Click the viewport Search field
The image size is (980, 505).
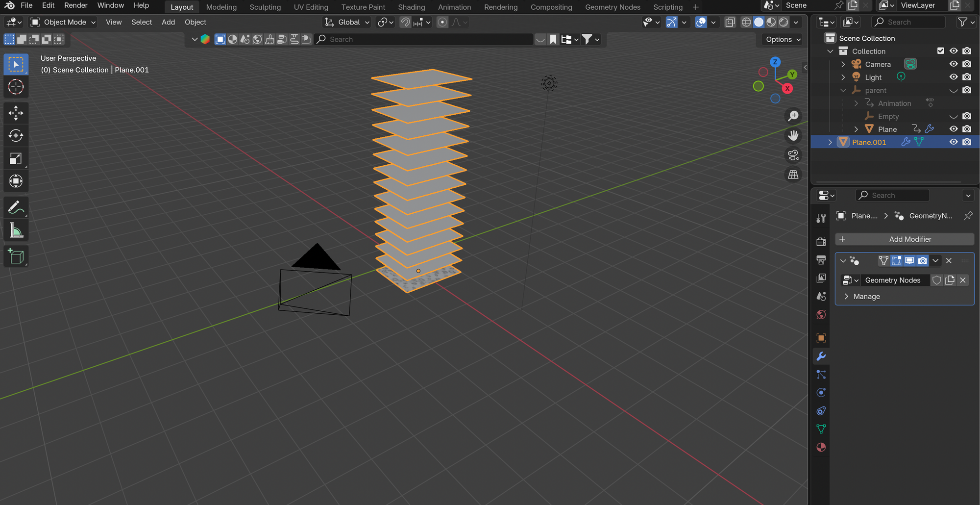pos(424,39)
